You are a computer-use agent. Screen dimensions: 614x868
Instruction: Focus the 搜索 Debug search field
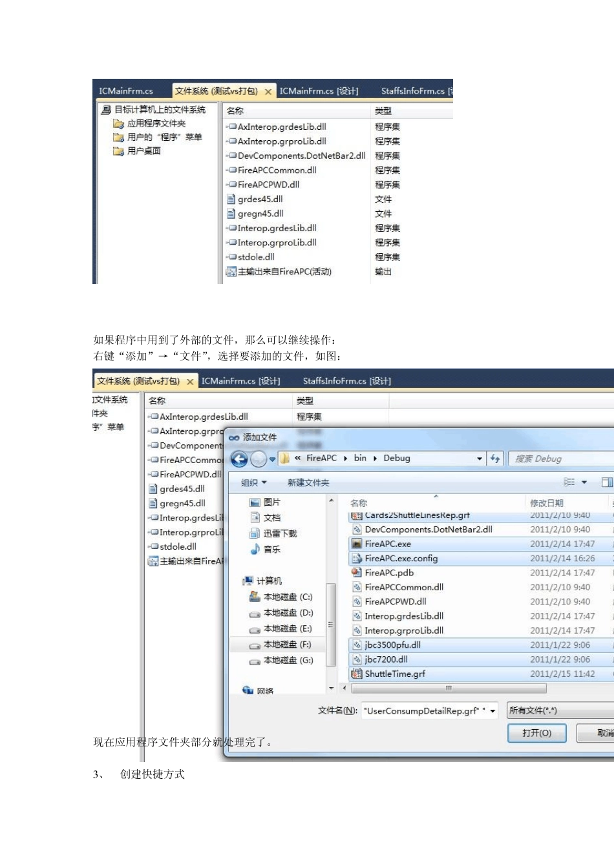coord(561,459)
